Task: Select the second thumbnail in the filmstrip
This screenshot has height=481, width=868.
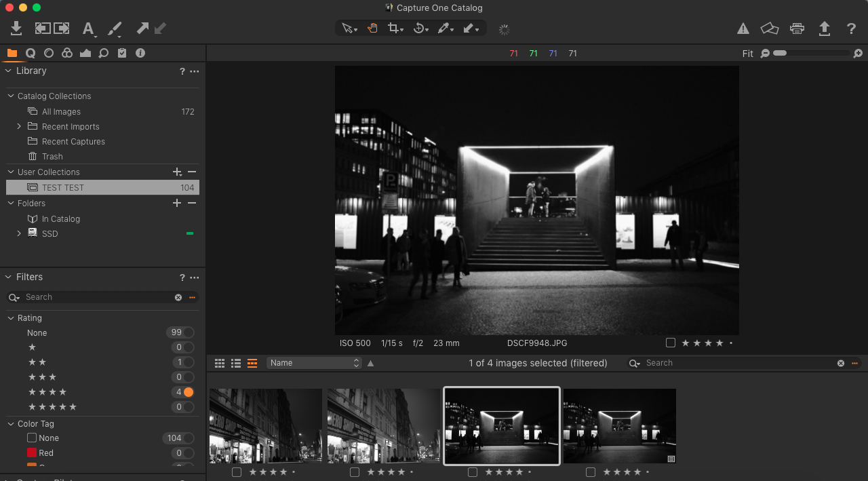Action: (x=383, y=426)
